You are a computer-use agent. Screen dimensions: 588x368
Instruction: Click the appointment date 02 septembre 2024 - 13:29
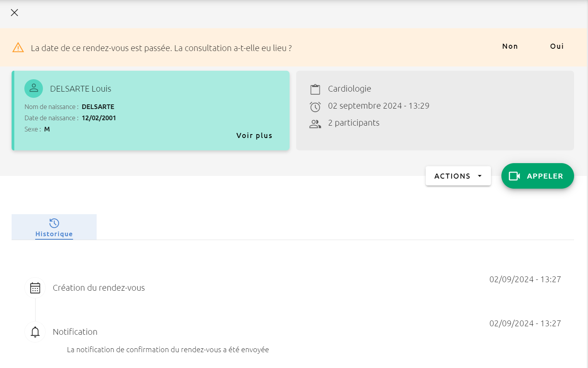tap(379, 106)
